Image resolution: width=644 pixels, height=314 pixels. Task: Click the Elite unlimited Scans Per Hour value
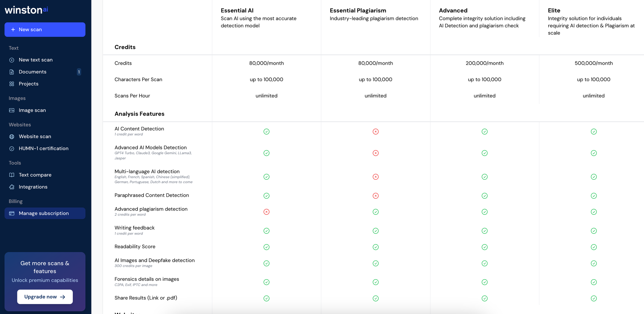coord(594,96)
